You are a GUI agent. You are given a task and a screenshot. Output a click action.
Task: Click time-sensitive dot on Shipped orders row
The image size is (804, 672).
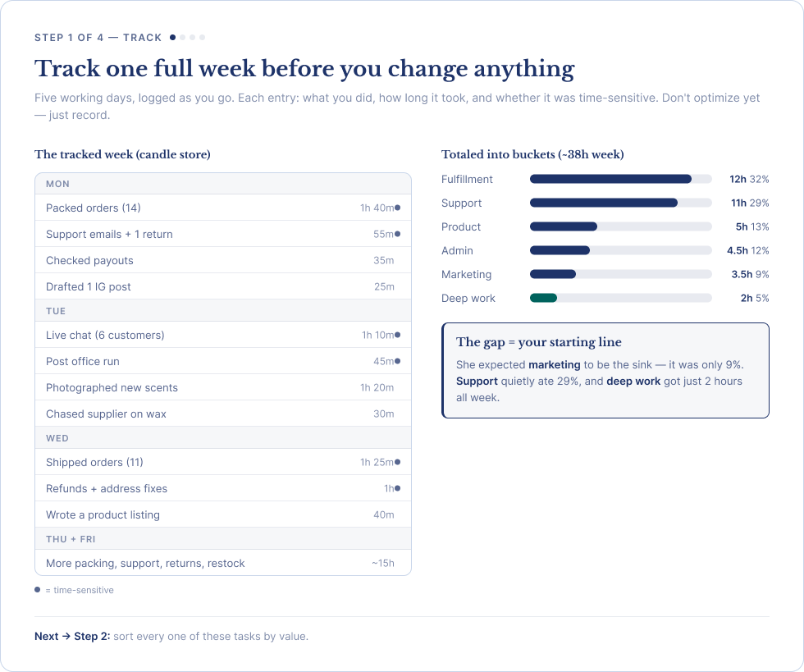pos(397,462)
